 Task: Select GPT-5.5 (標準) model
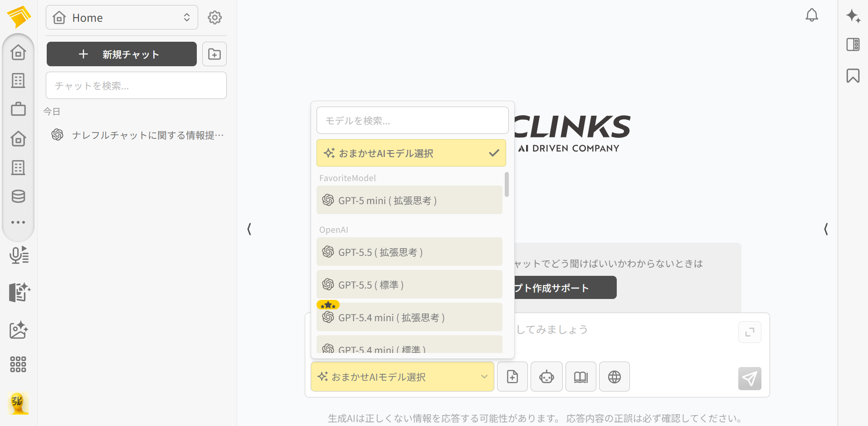tap(409, 284)
